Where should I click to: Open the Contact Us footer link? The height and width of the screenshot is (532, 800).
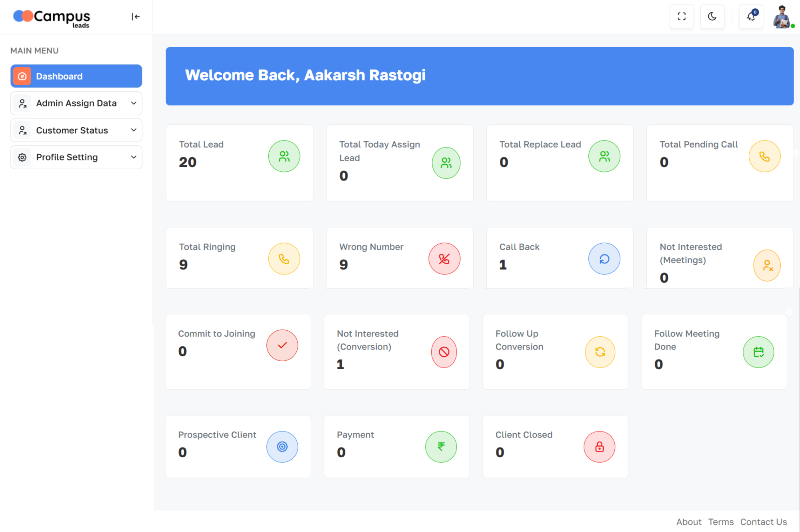point(763,522)
